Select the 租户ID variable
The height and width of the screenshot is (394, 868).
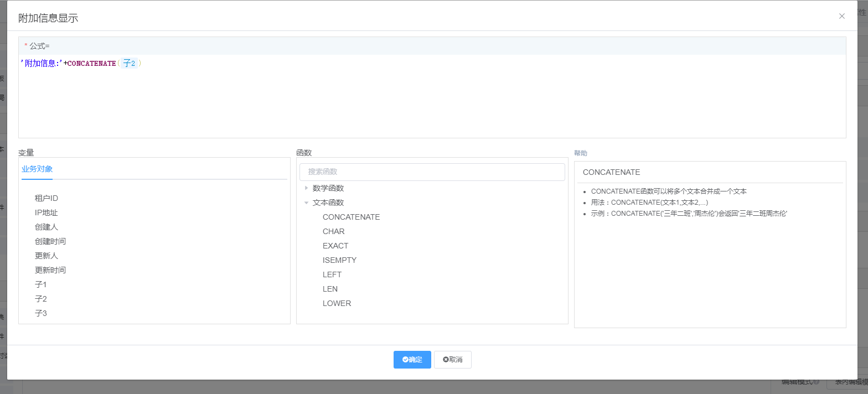tap(46, 198)
